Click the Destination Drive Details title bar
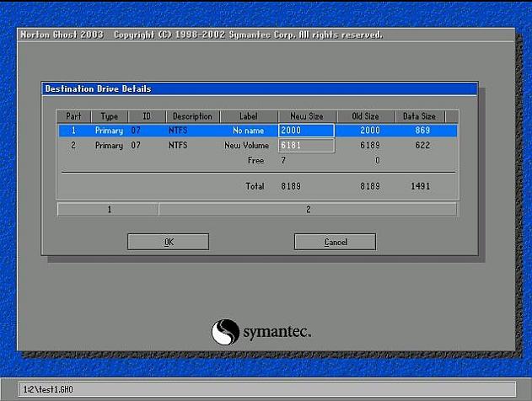The height and width of the screenshot is (401, 532). [x=260, y=88]
